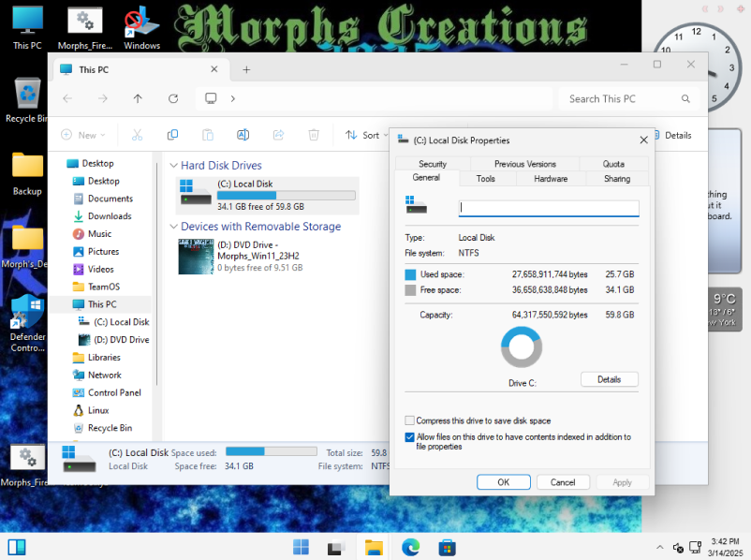
Task: Toggle the Details pane button in Explorer
Action: pos(673,135)
